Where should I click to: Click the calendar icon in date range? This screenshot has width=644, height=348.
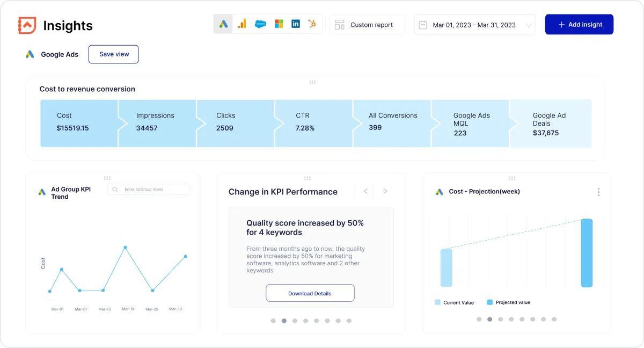click(x=423, y=25)
